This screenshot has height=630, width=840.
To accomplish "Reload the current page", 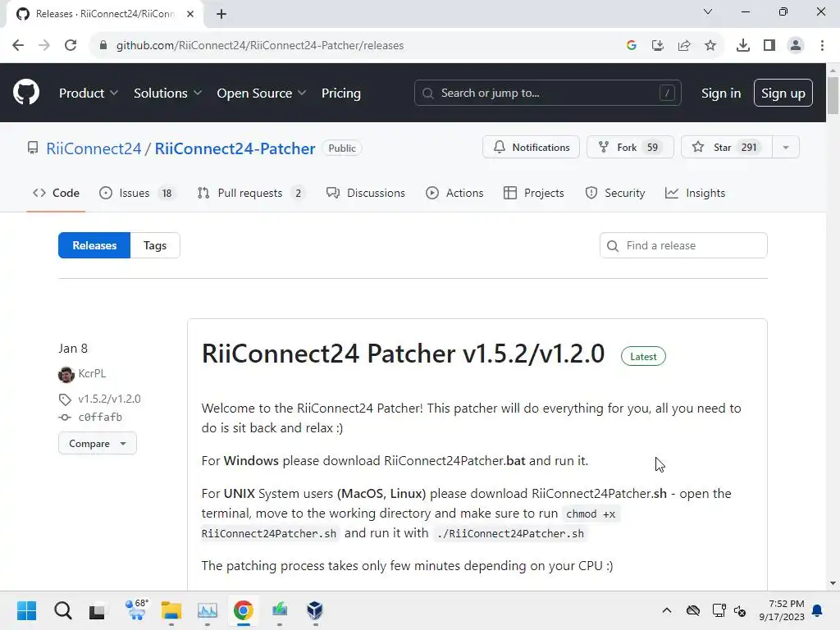I will tap(71, 46).
